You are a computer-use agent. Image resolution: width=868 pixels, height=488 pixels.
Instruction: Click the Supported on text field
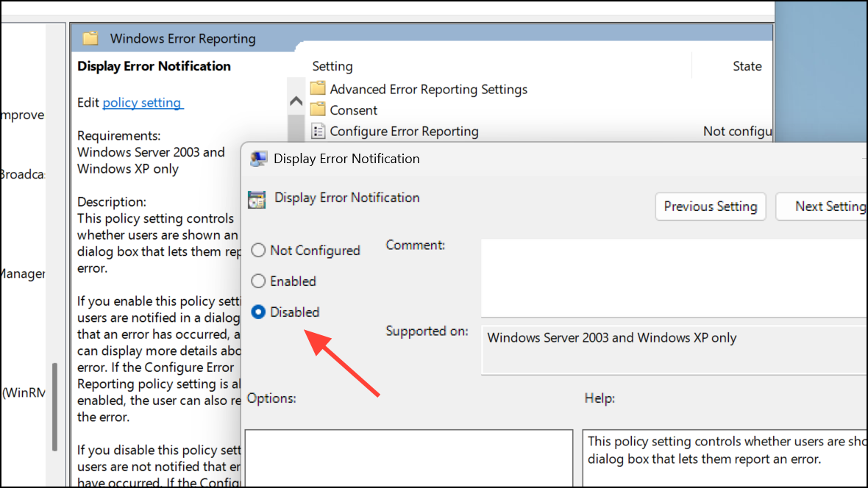[673, 350]
